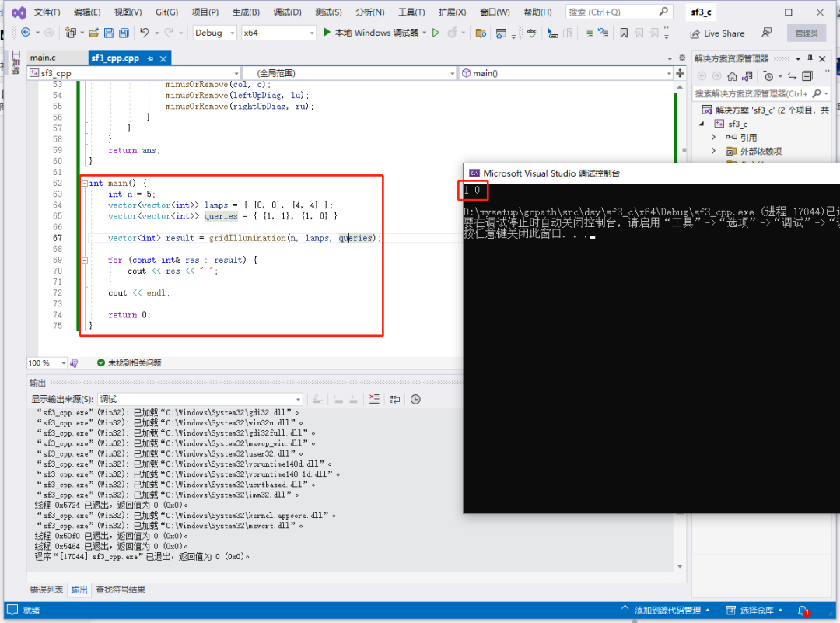The image size is (840, 623).
Task: Save the current file with disk icon
Action: click(x=109, y=33)
